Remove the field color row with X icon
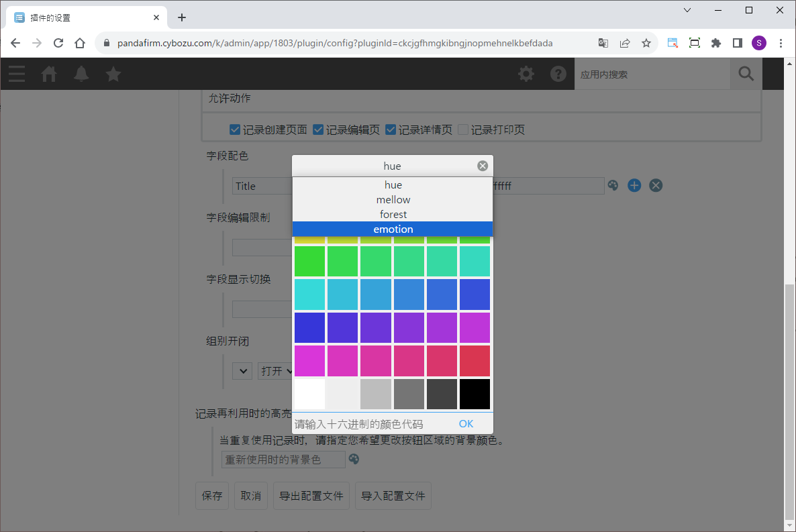Viewport: 796px width, 532px height. (656, 186)
